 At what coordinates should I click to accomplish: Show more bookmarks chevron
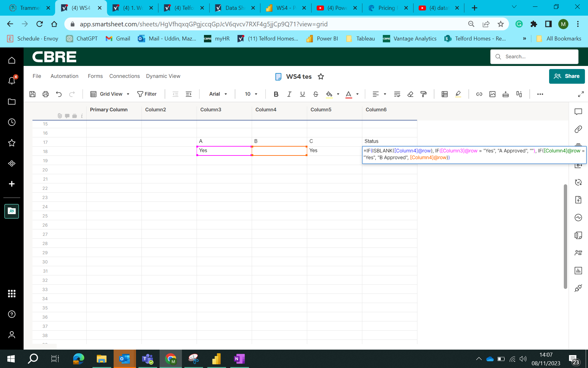525,39
